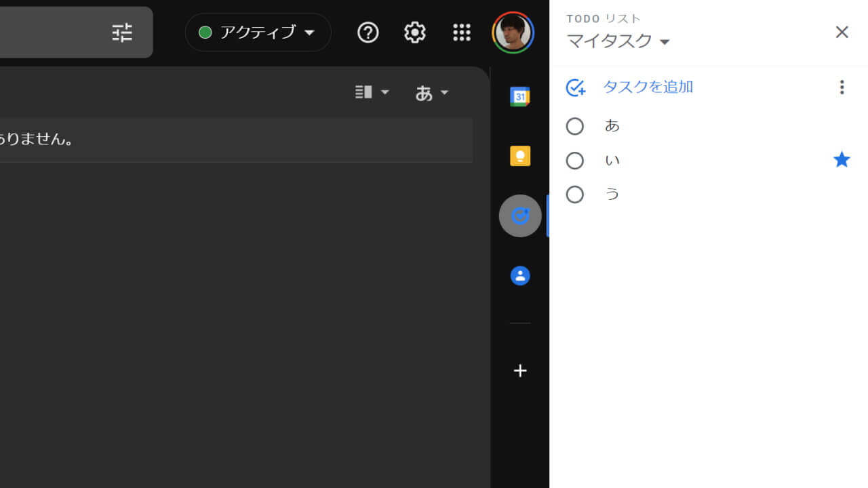Screen dimensions: 868x488
Task: Open your Google account profile picture
Action: [513, 32]
